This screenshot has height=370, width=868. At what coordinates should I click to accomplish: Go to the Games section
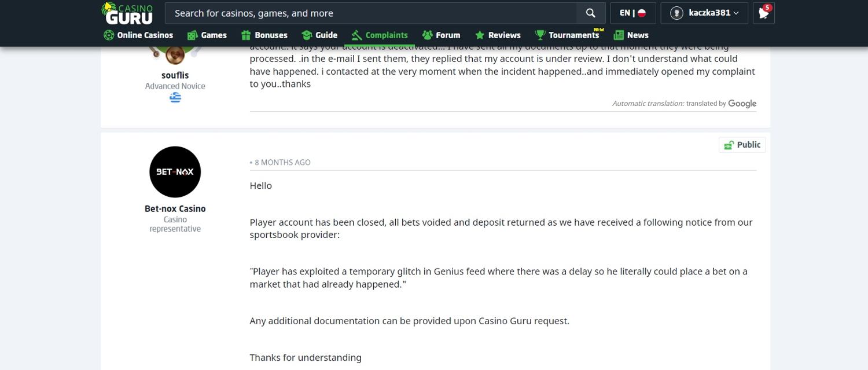point(207,35)
